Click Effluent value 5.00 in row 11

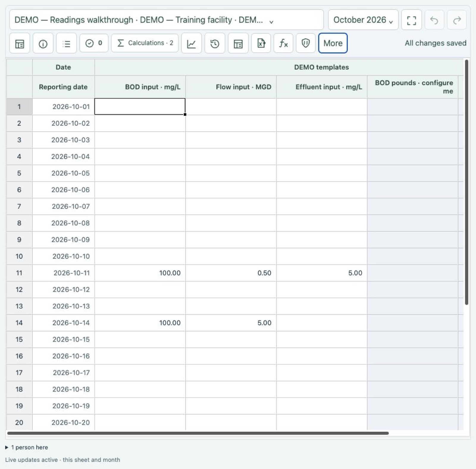[322, 273]
